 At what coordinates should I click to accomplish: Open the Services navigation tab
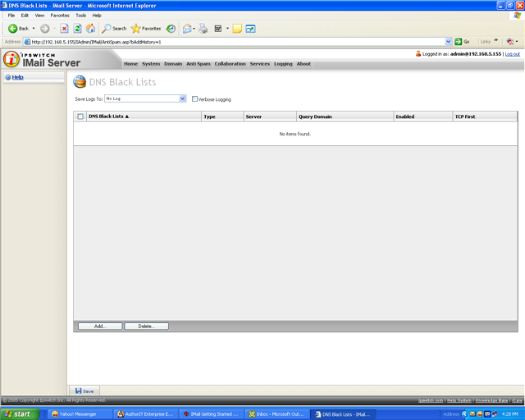coord(260,64)
